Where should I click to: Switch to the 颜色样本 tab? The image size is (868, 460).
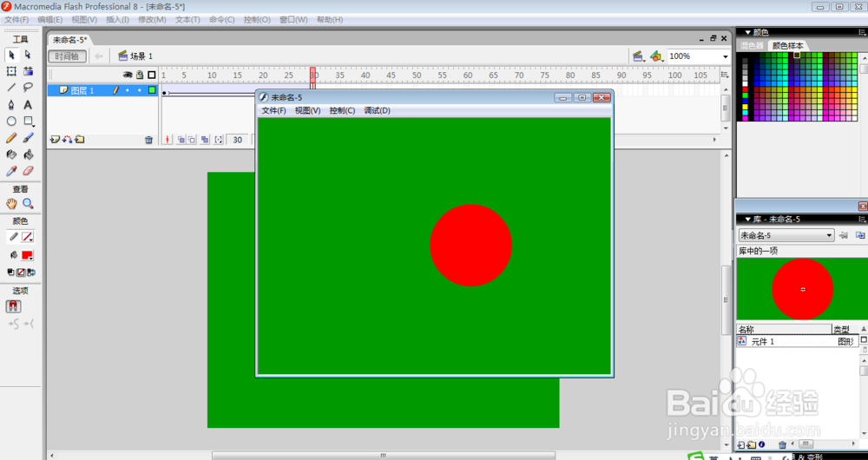click(x=788, y=45)
